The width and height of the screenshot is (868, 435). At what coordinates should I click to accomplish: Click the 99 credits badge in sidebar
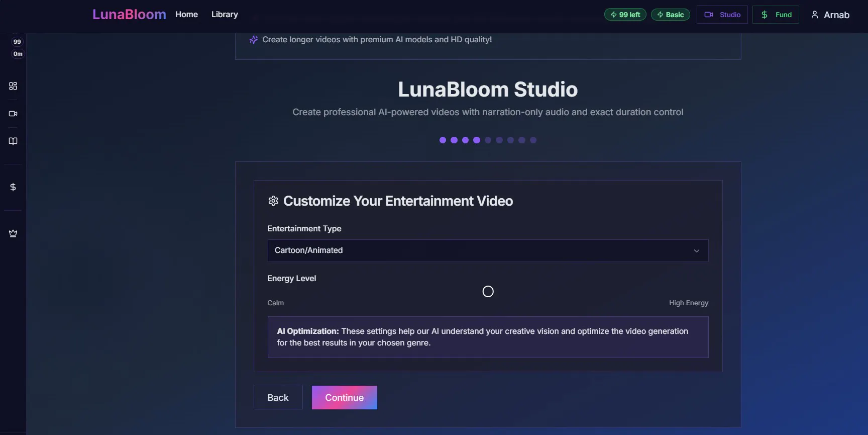(17, 42)
